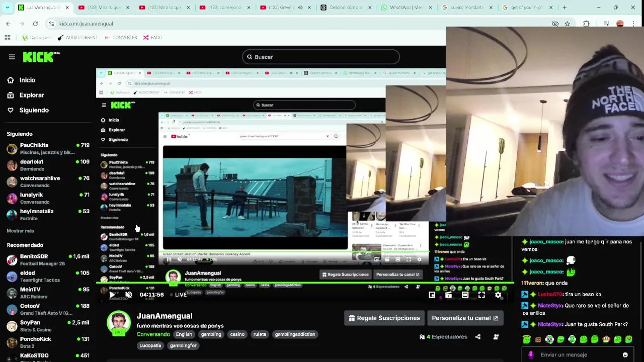Go back in browser history
The height and width of the screenshot is (362, 644).
(x=8, y=24)
